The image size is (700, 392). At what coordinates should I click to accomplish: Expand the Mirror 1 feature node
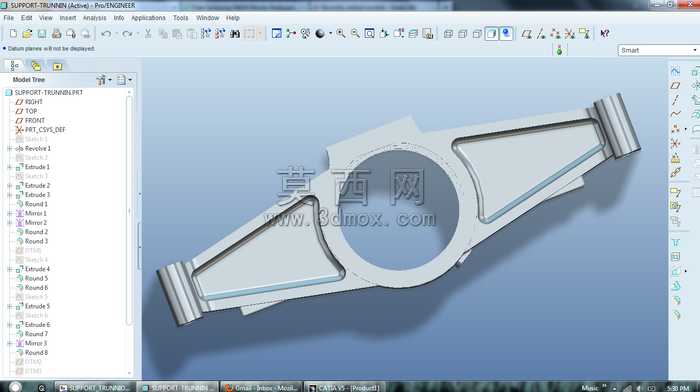tap(9, 213)
